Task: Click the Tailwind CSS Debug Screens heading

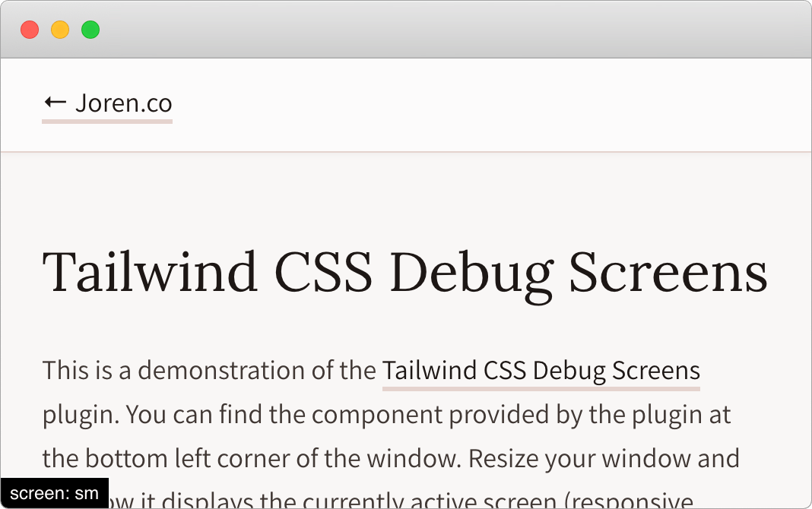Action: point(405,273)
